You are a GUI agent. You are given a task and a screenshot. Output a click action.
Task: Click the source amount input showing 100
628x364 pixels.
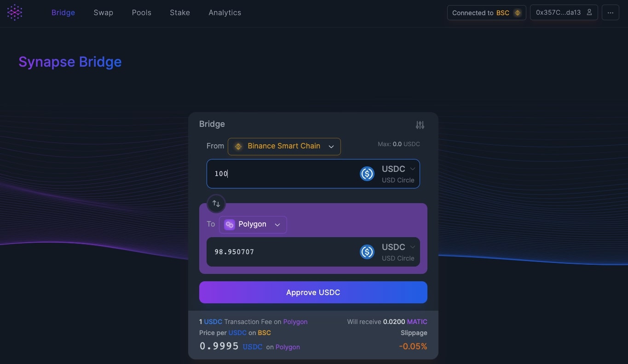(x=281, y=174)
